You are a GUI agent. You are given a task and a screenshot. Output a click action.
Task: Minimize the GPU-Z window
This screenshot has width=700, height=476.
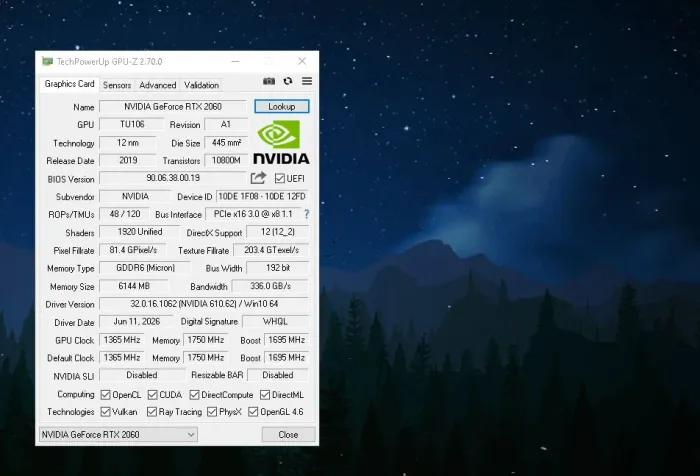235,61
